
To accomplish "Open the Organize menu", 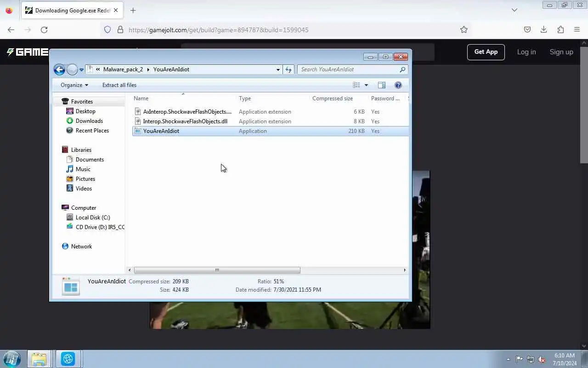I will 74,85.
